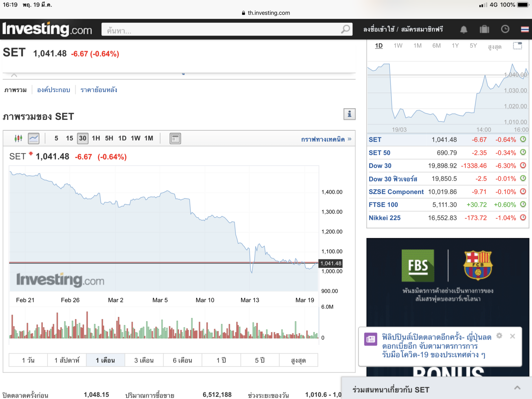Tap the Thai flag language icon
The width and height of the screenshot is (532, 399).
[x=524, y=29]
